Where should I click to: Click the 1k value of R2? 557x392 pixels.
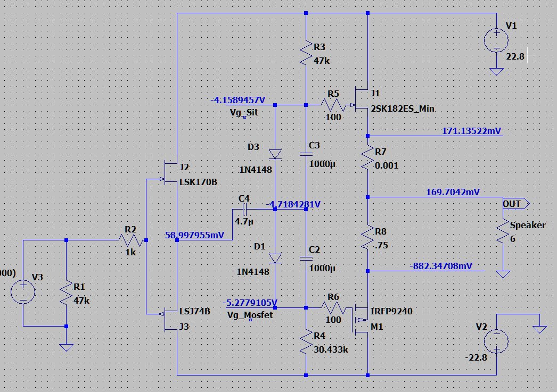pos(130,252)
